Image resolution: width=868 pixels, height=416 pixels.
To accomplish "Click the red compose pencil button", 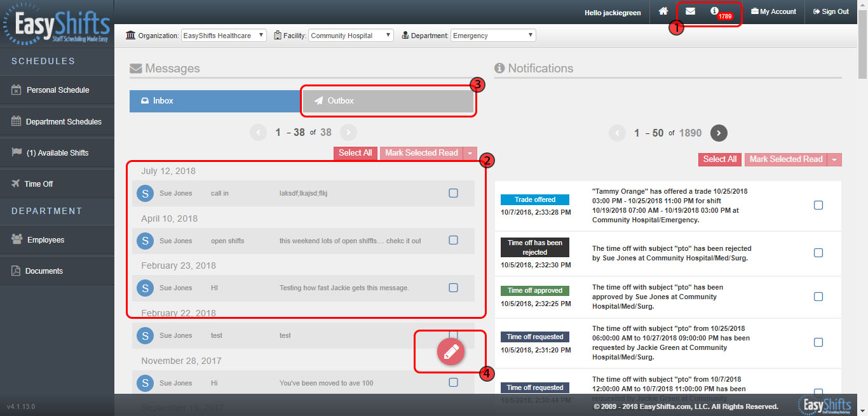I will point(451,352).
